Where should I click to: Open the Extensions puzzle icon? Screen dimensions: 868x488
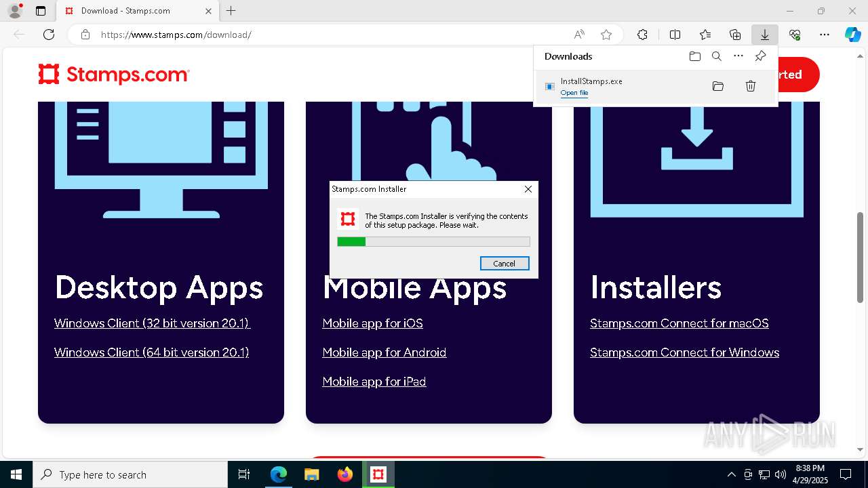(642, 35)
